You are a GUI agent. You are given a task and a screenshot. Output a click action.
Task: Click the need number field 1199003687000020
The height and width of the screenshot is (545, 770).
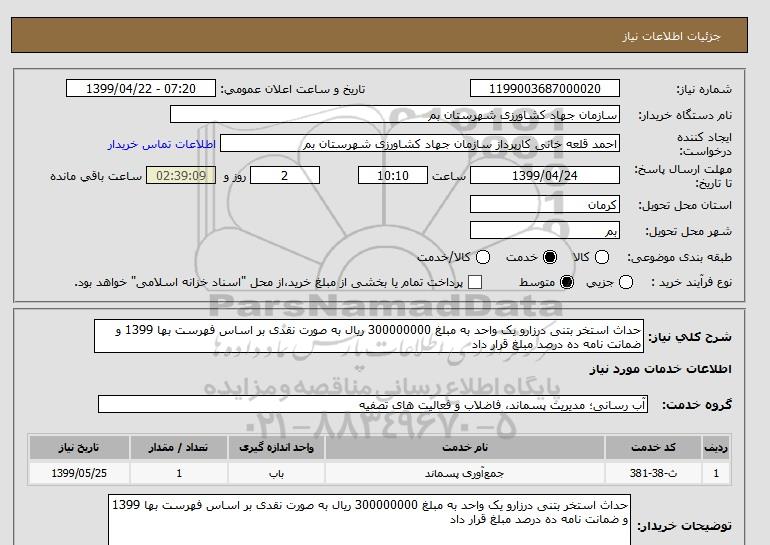545,88
